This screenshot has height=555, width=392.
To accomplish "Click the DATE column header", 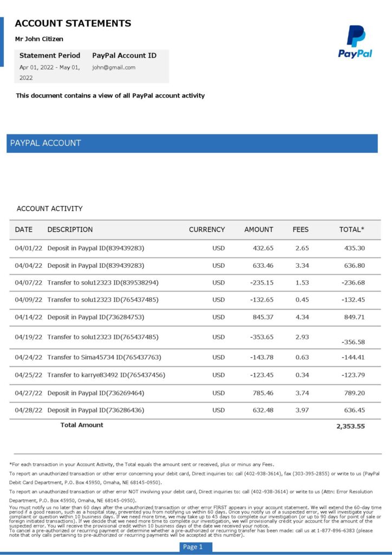I will 24,230.
